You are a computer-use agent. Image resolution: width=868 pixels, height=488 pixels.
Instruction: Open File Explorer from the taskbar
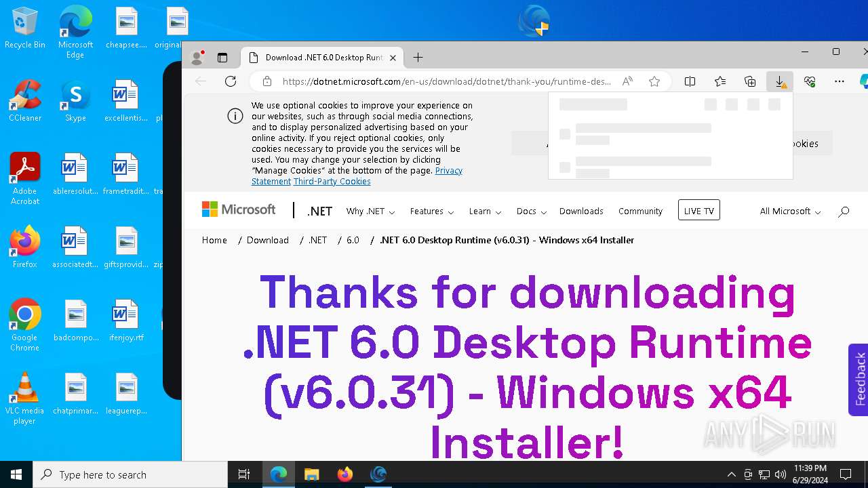(311, 474)
